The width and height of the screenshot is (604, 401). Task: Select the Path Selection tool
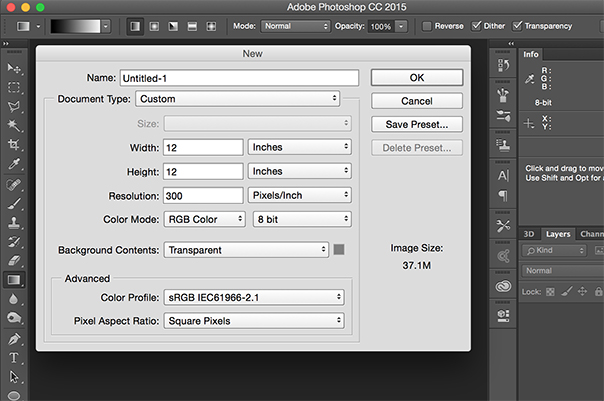pos(14,377)
